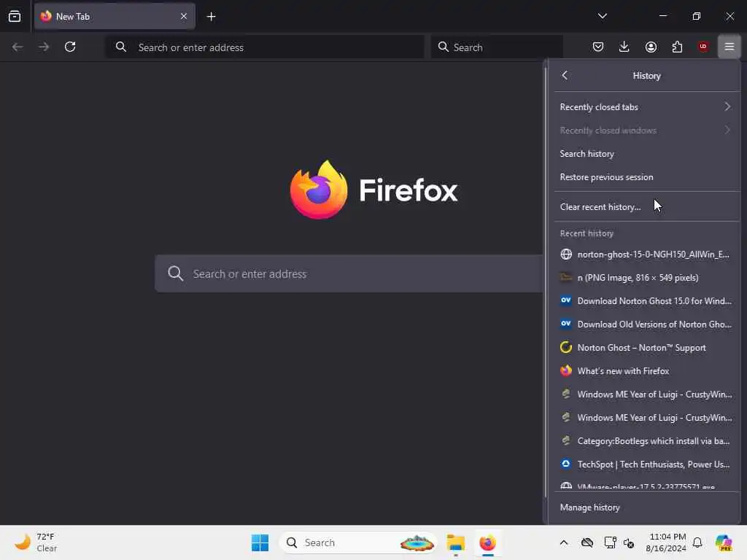The height and width of the screenshot is (560, 747).
Task: Click the reload page button
Action: coord(70,47)
